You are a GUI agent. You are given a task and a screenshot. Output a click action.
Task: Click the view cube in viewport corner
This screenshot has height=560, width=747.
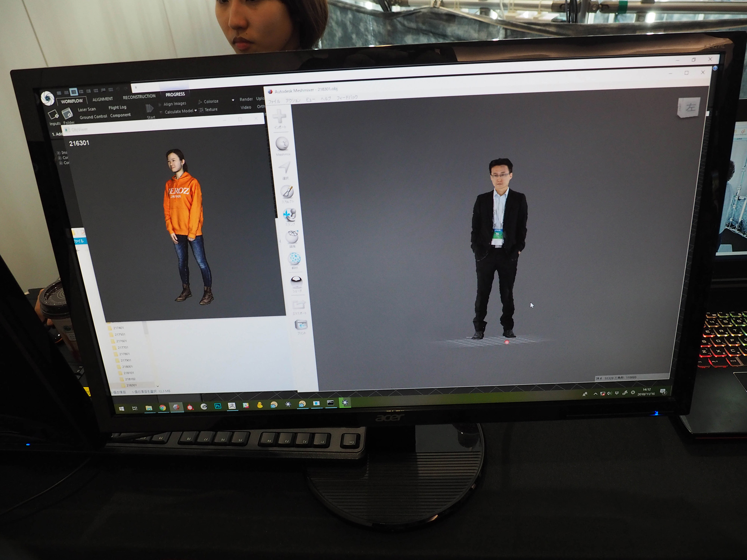[x=689, y=108]
